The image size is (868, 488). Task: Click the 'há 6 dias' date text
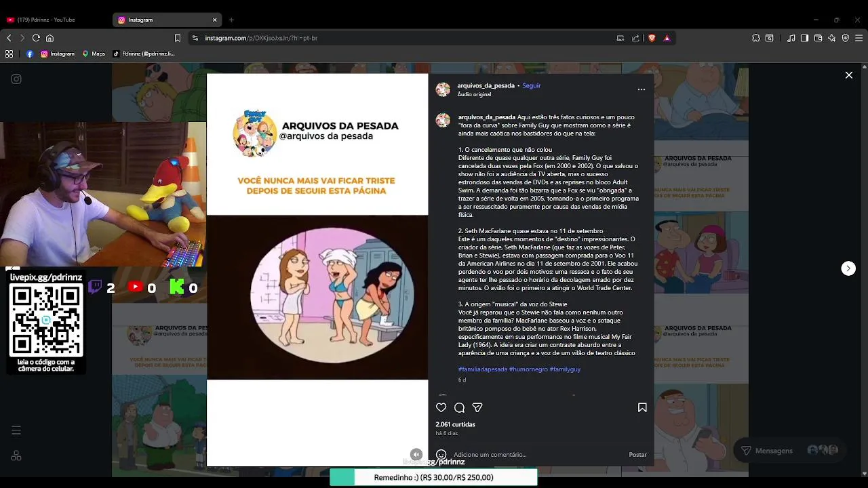tap(446, 433)
